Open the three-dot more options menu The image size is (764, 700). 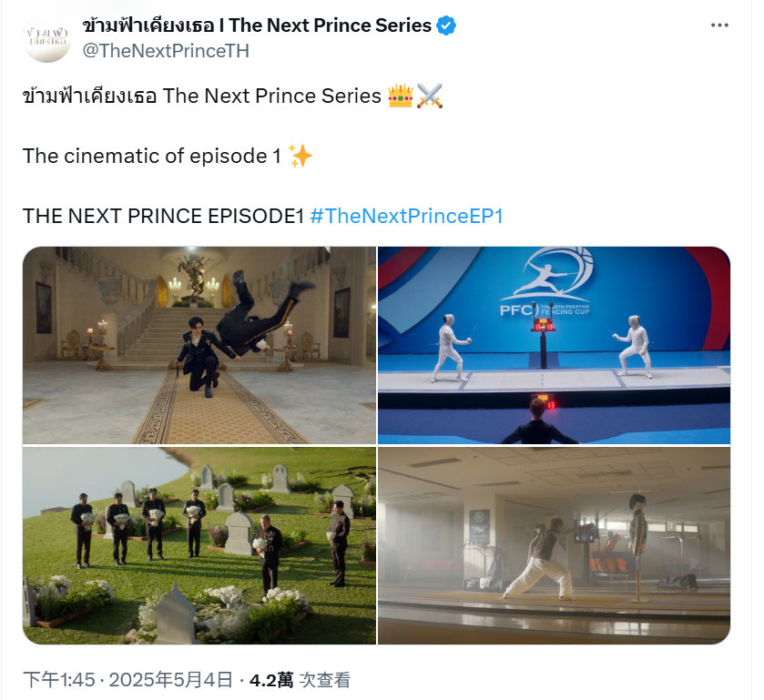(x=719, y=25)
